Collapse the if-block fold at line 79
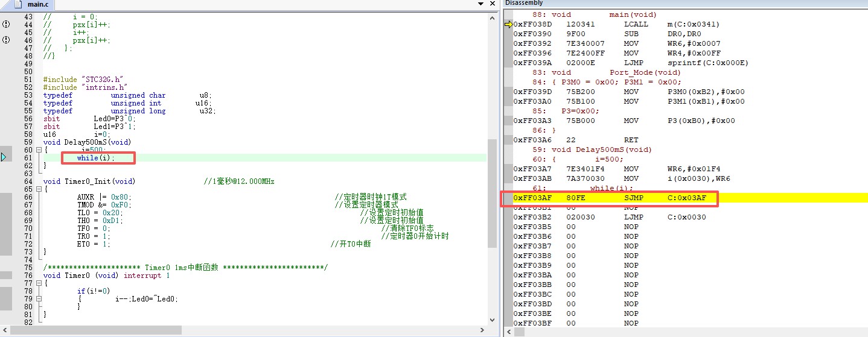This screenshot has height=337, width=868. point(38,298)
